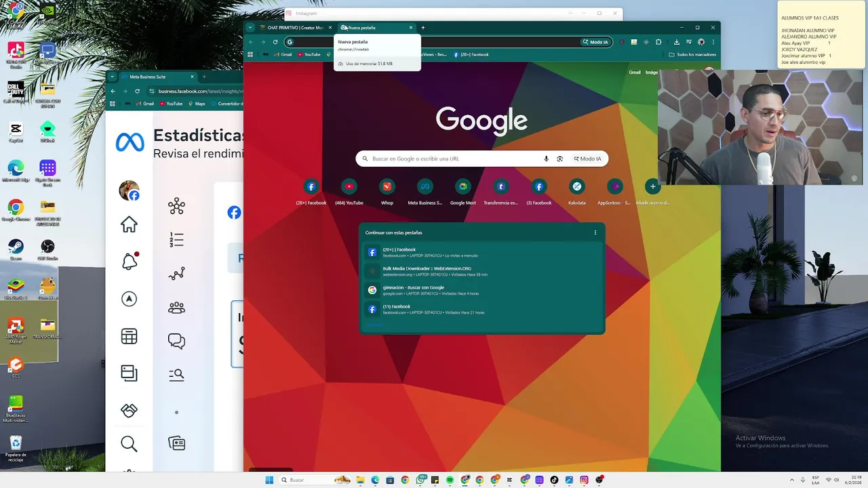Show hidden system tray icons chevron
This screenshot has width=868, height=488.
click(x=791, y=480)
